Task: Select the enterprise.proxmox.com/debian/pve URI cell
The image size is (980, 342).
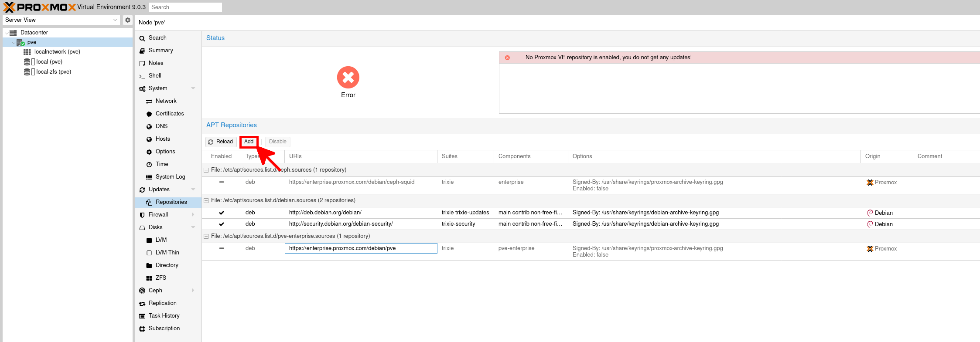Action: [x=361, y=248]
